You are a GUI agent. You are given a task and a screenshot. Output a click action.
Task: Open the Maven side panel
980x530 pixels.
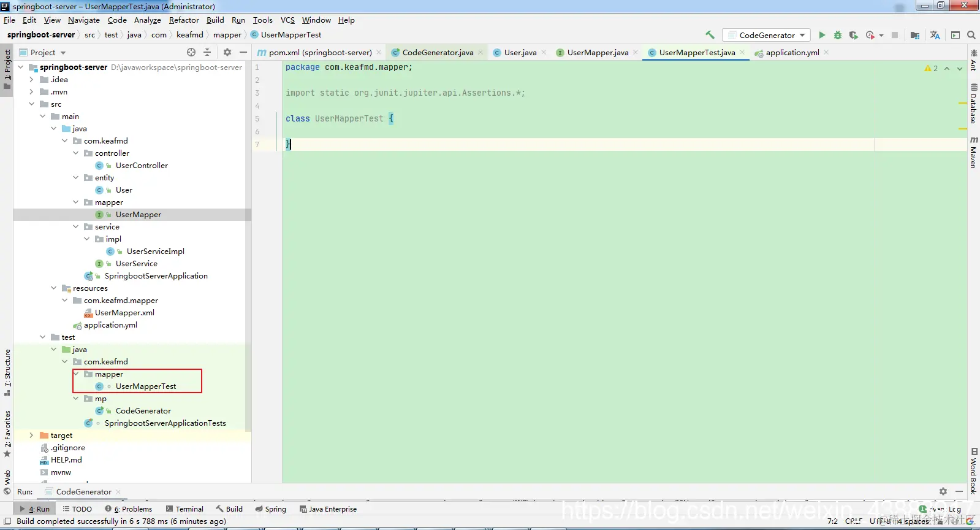click(x=973, y=153)
